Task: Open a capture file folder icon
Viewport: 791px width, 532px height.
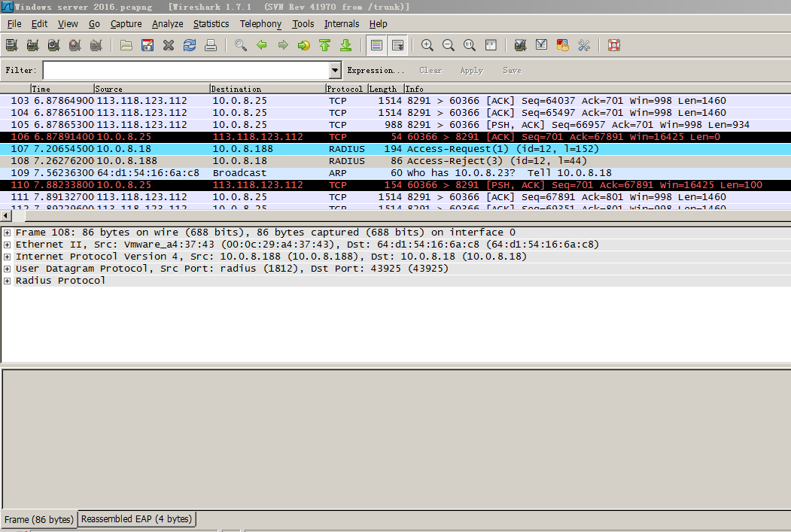Action: pyautogui.click(x=126, y=45)
